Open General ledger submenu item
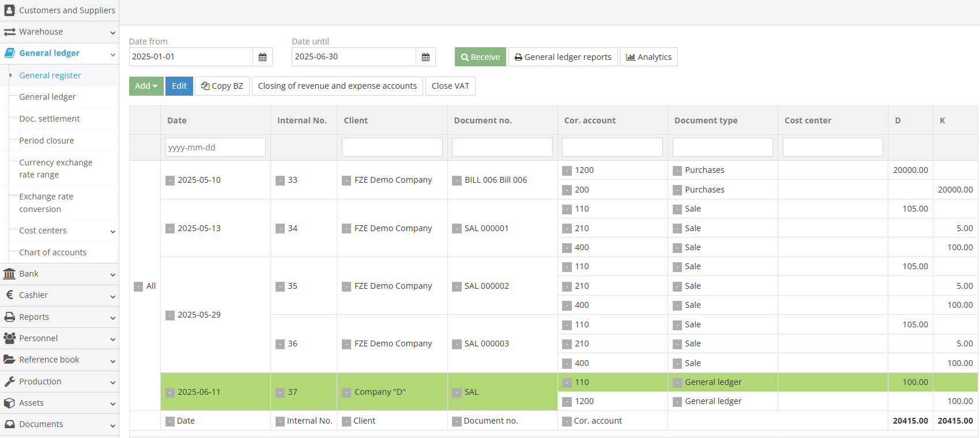Viewport: 980px width, 438px height. coord(47,97)
